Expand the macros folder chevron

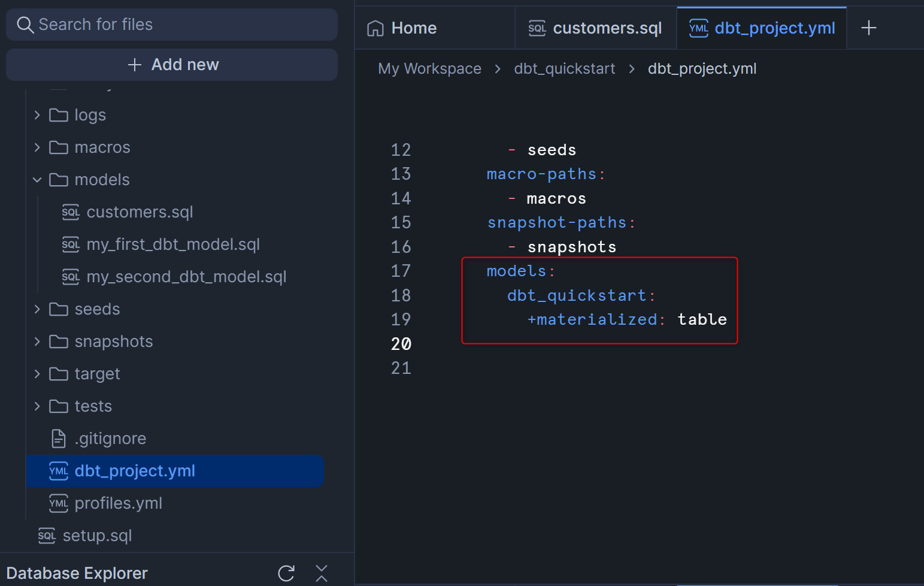[x=37, y=147]
